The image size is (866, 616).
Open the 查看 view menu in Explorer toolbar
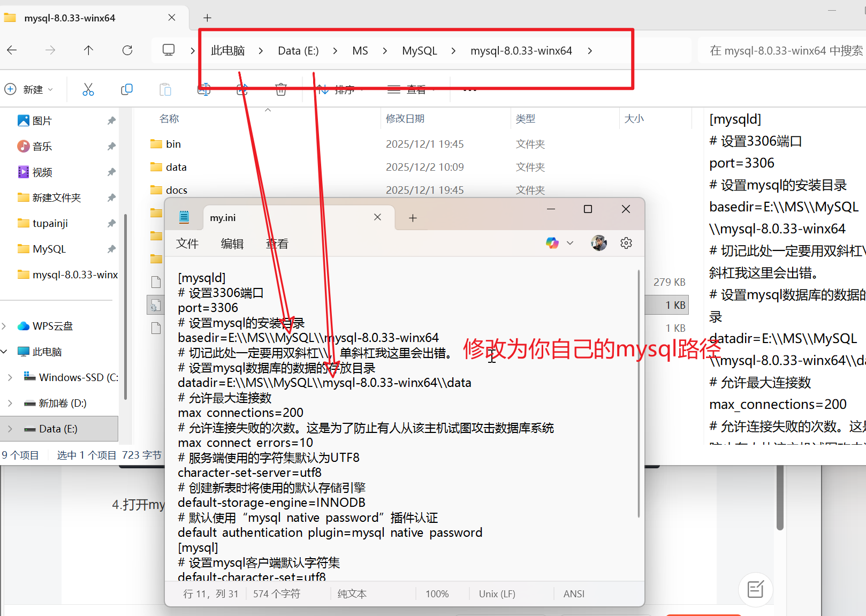point(411,89)
